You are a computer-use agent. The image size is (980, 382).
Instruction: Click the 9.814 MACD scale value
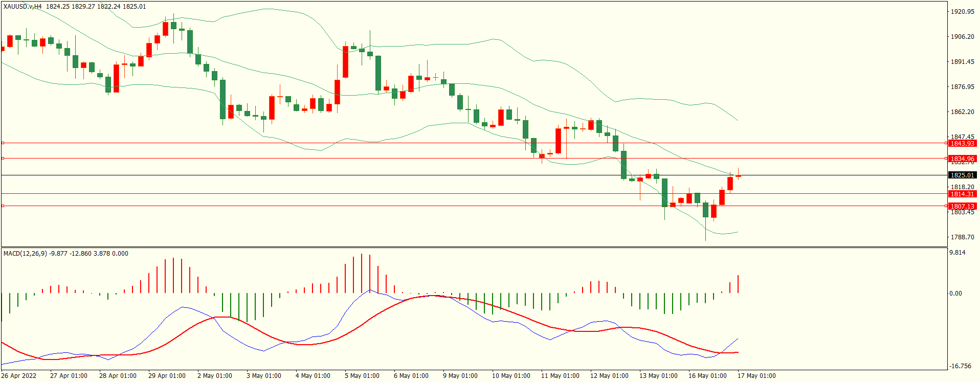click(957, 253)
